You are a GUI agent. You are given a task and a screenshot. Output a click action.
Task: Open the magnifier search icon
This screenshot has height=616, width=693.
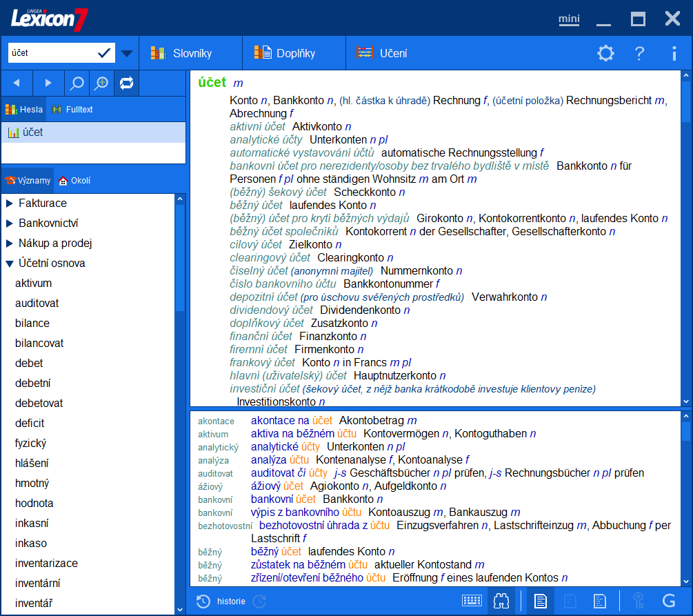(76, 83)
